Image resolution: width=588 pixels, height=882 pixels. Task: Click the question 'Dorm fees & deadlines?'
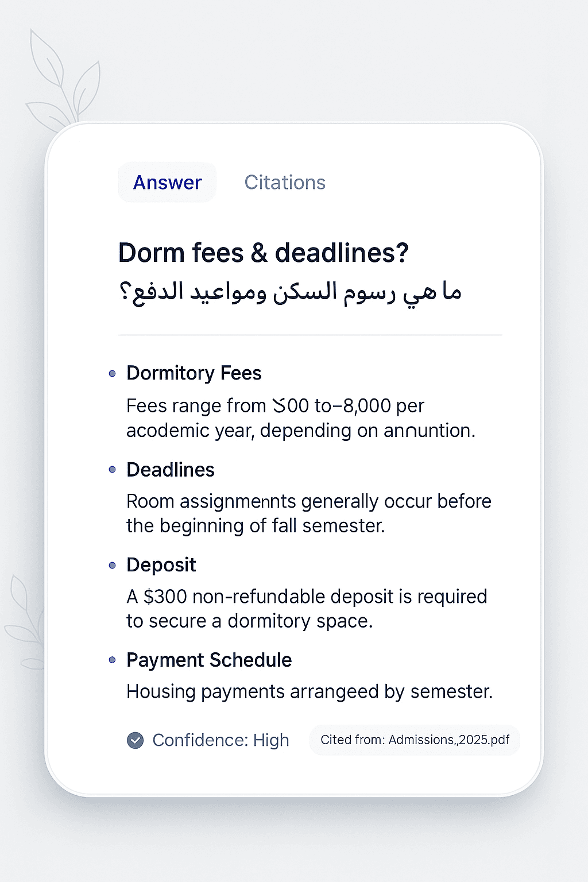[x=264, y=252]
